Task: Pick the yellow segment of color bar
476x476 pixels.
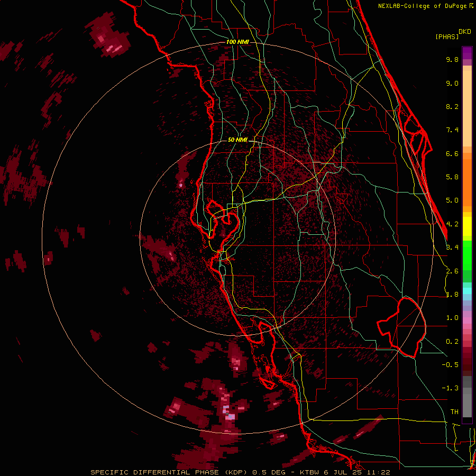Action: [x=467, y=226]
